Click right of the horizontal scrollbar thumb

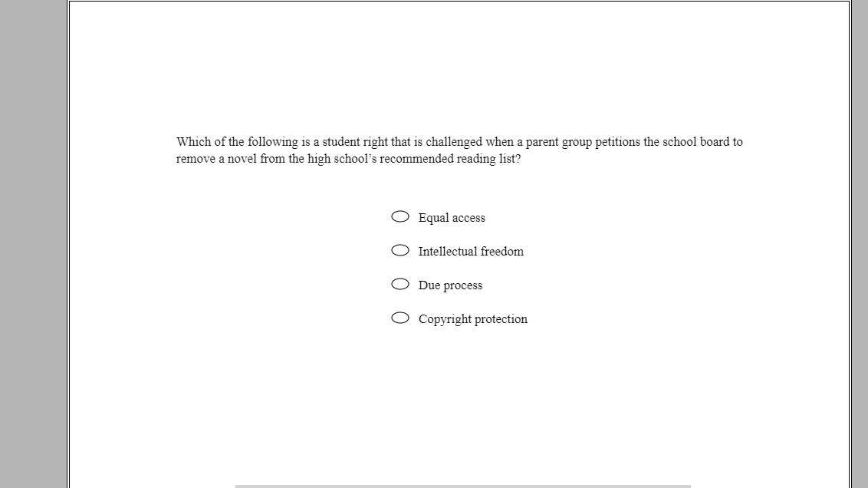(x=767, y=484)
